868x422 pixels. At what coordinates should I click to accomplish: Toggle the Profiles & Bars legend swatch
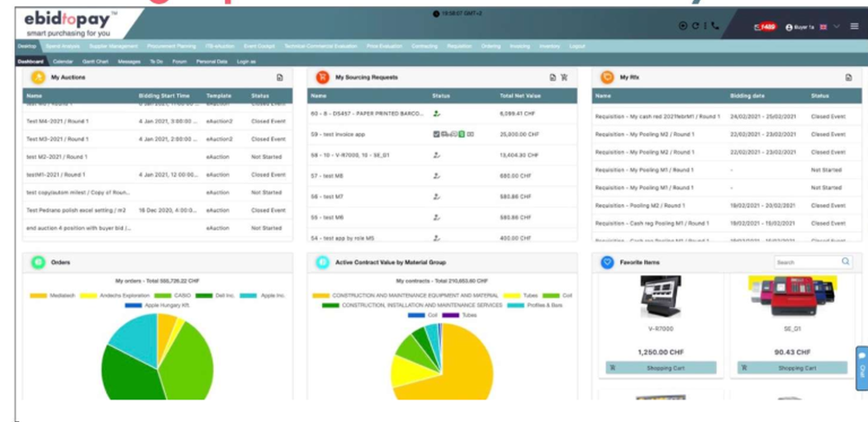click(516, 305)
